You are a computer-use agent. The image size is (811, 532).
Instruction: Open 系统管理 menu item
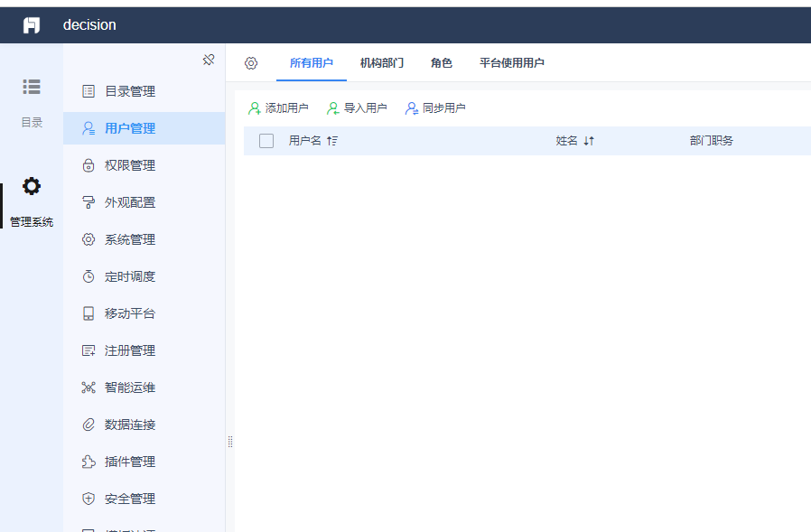click(144, 239)
